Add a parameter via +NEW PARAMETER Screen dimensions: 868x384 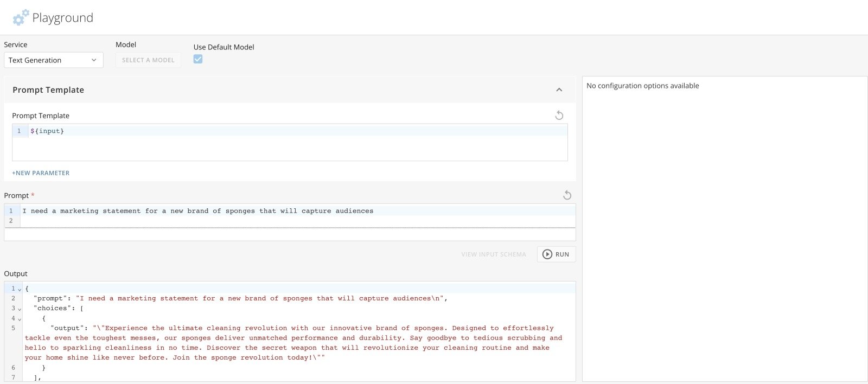41,172
